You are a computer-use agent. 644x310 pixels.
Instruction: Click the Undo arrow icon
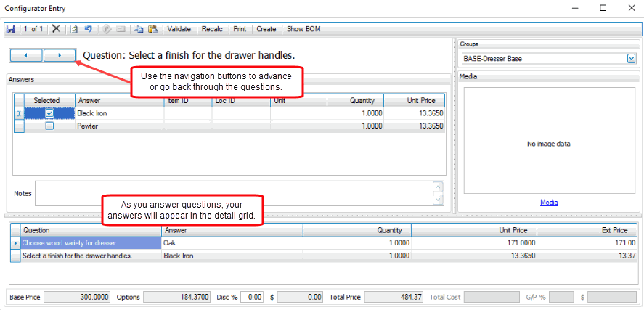88,29
